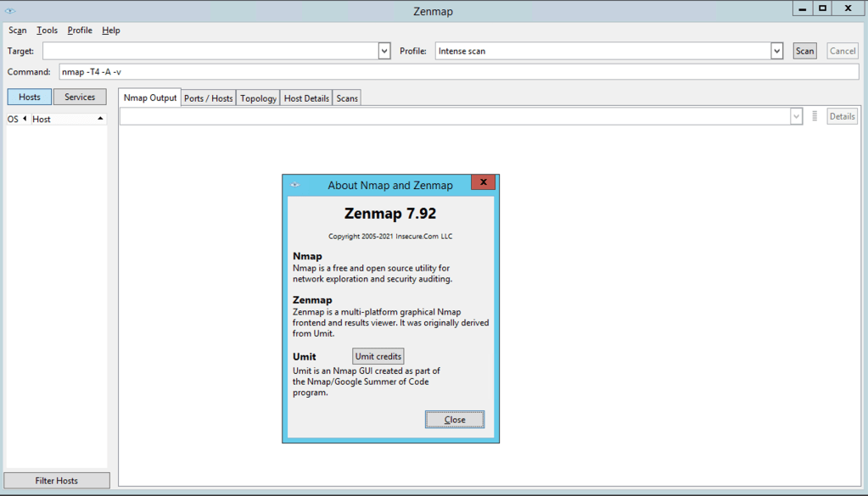Click the OS column sort arrow
The width and height of the screenshot is (868, 496).
(25, 119)
